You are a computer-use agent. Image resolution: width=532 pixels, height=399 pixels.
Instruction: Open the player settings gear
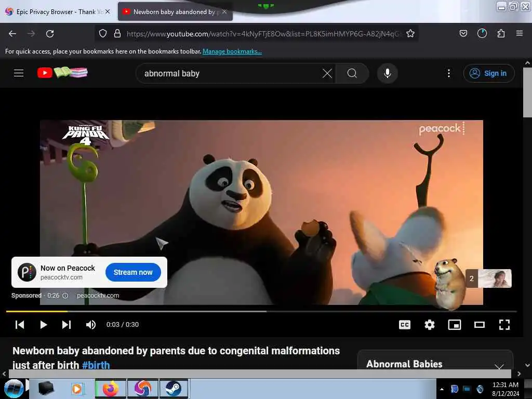point(430,325)
